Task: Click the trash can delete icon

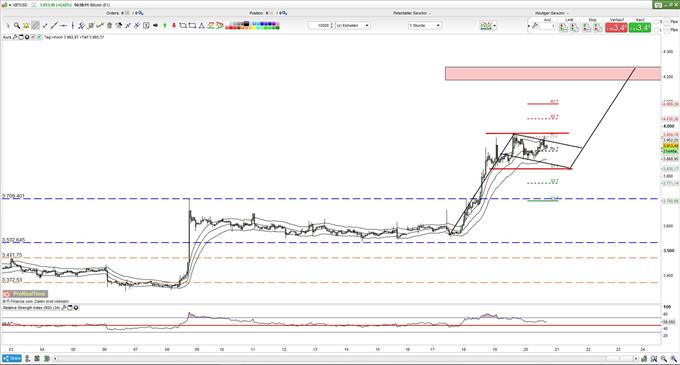Action: [109, 26]
